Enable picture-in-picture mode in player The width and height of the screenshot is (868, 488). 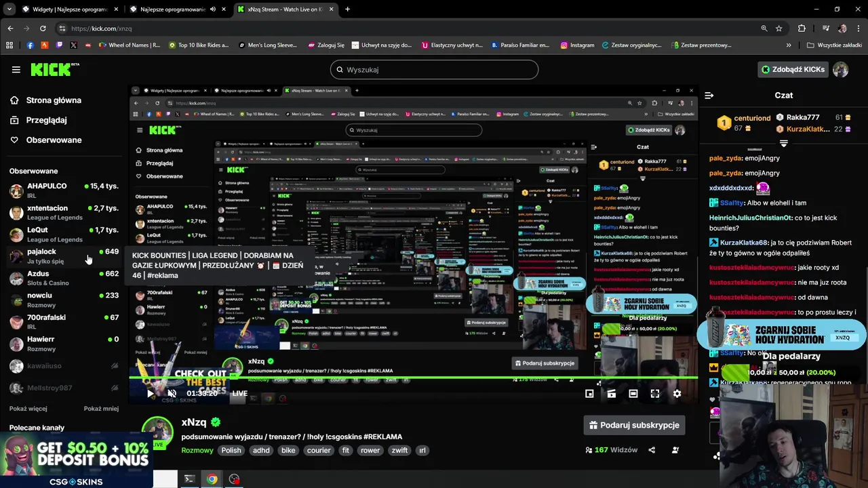589,393
